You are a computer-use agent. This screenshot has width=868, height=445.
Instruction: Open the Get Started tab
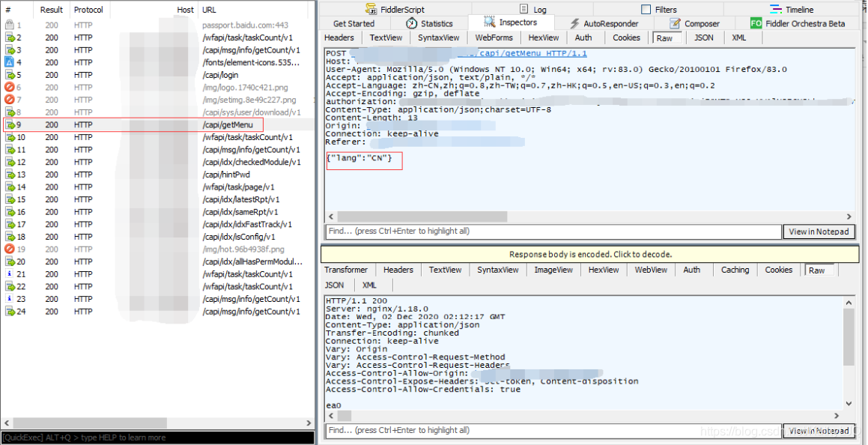[x=353, y=24]
